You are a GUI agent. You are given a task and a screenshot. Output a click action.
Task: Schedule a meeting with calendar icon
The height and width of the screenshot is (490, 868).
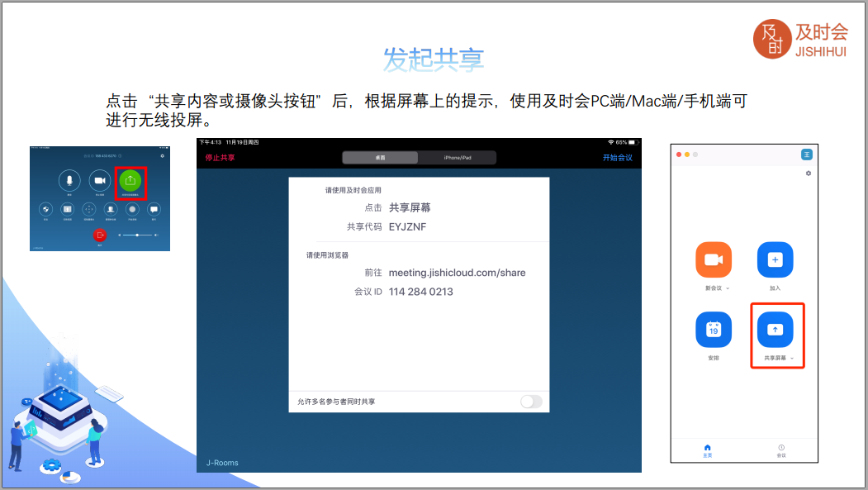pos(714,330)
